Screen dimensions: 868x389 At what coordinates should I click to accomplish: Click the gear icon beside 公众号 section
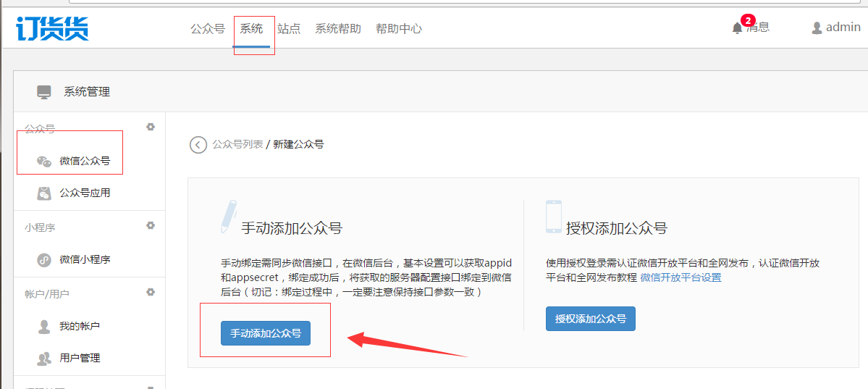point(150,127)
